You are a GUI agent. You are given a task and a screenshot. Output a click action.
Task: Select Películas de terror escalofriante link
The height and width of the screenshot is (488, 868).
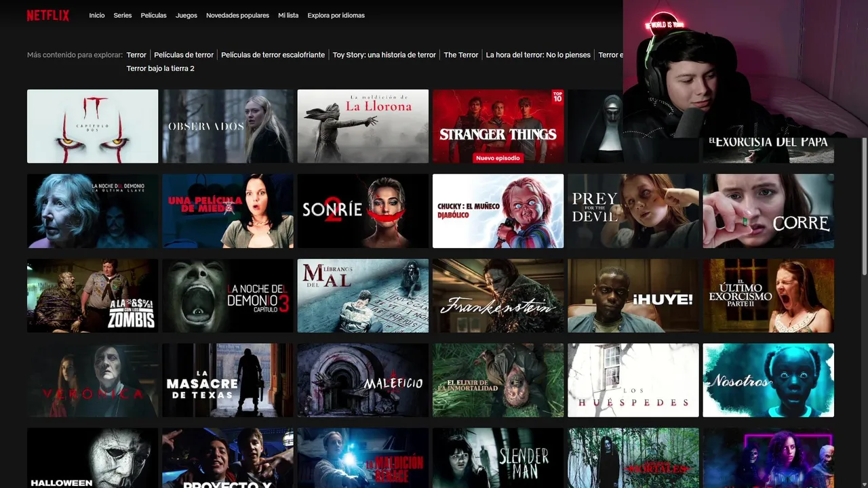(x=273, y=55)
